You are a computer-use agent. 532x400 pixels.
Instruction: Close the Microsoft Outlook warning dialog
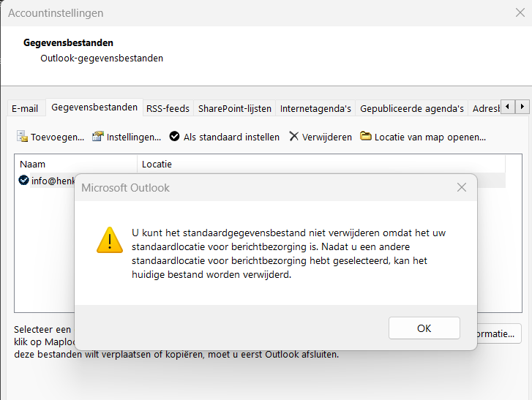tap(462, 188)
